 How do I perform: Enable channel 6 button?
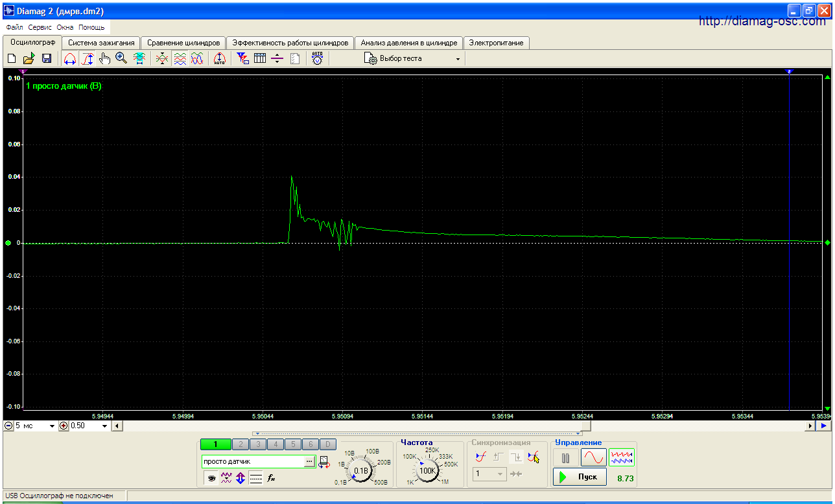pyautogui.click(x=311, y=444)
